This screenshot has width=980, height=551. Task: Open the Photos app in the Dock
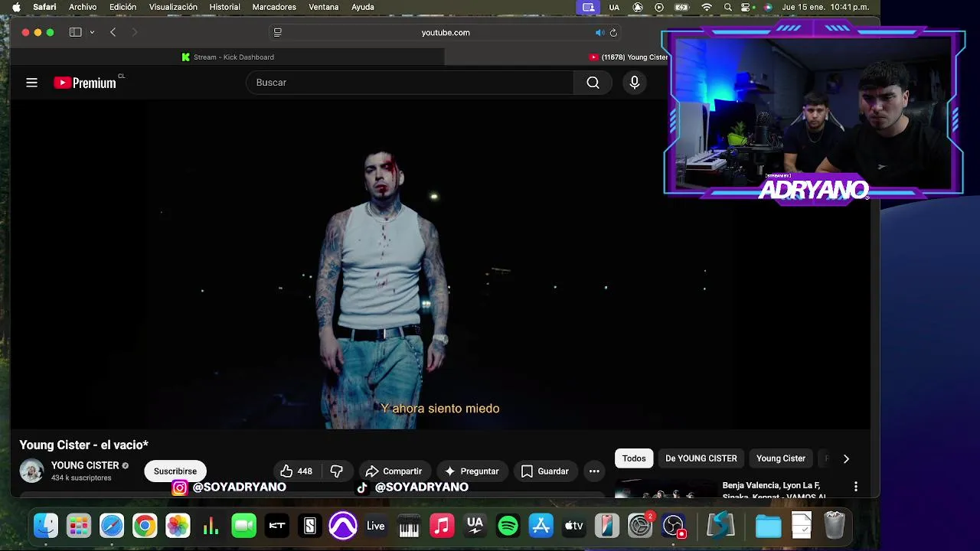point(178,526)
